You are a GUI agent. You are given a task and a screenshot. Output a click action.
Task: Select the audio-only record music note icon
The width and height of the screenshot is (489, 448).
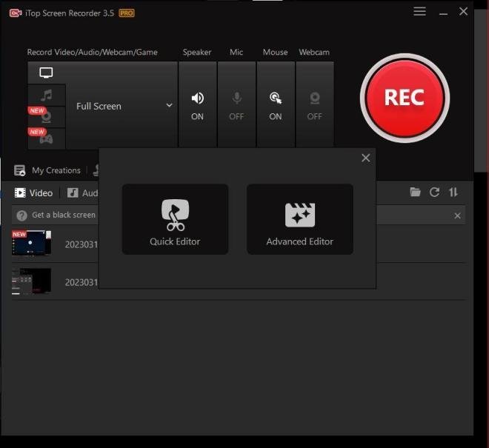(46, 96)
